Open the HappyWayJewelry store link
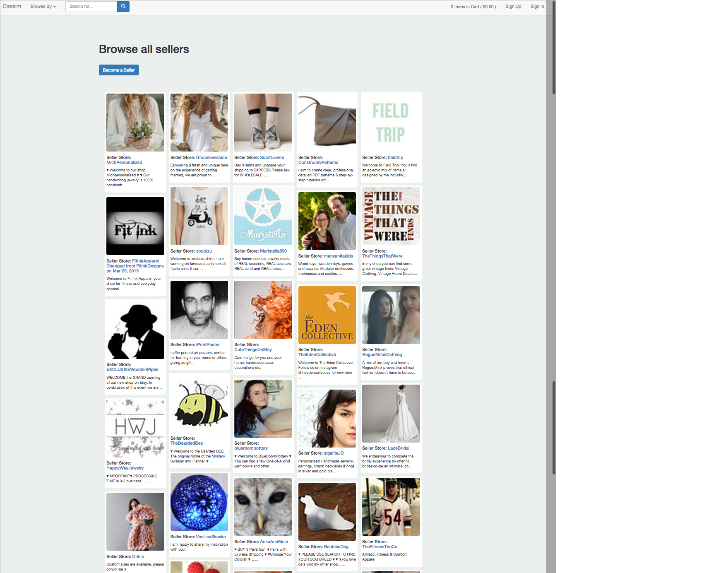728x573 pixels. pyautogui.click(x=125, y=468)
